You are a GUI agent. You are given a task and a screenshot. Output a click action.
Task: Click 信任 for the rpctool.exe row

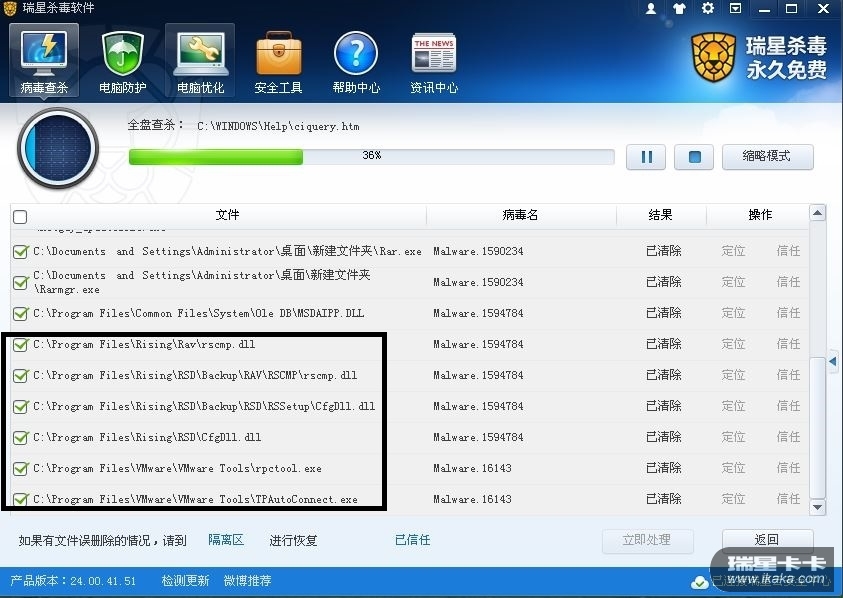pos(788,468)
